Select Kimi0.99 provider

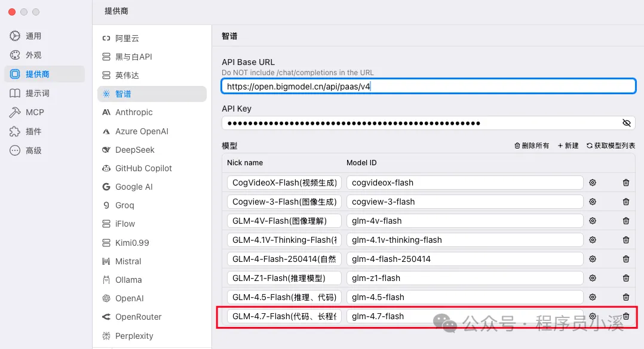(152, 243)
